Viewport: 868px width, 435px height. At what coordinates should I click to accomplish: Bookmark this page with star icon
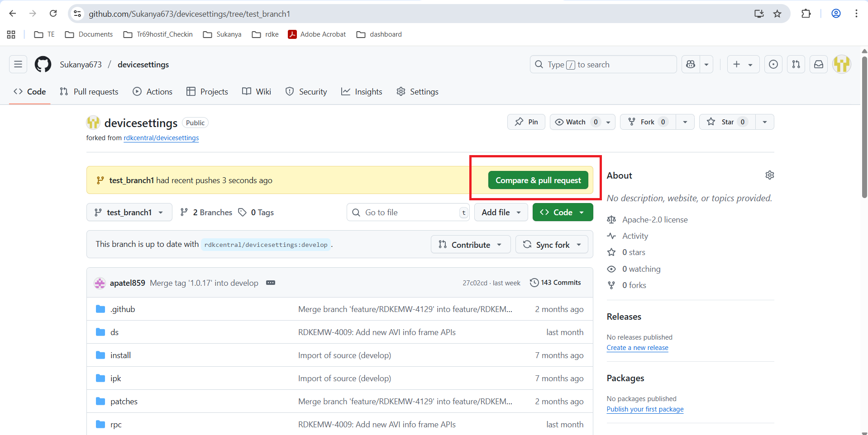(777, 14)
